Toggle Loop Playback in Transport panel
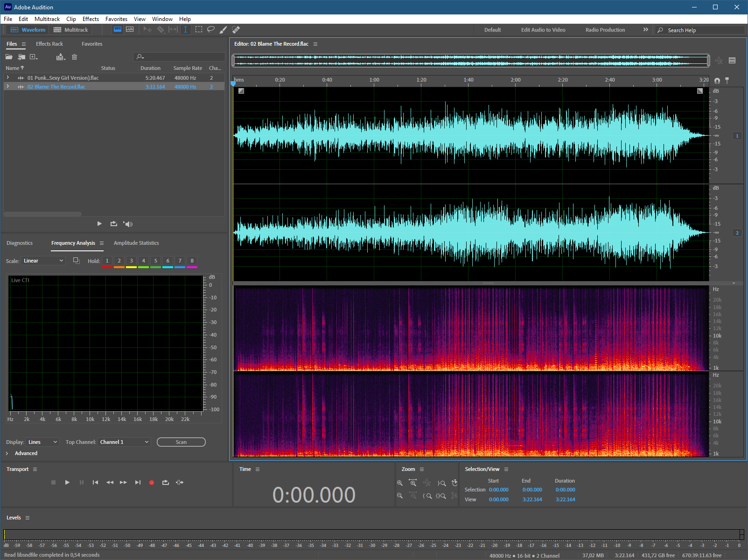 pos(166,483)
